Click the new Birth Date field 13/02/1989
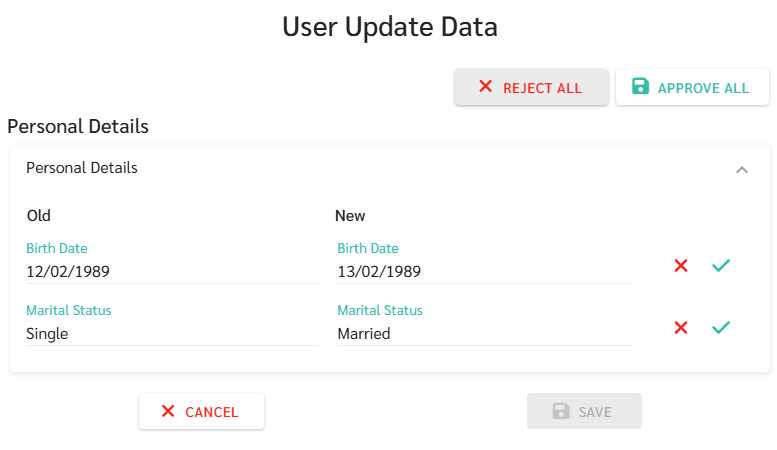The height and width of the screenshot is (450, 777). pos(484,271)
